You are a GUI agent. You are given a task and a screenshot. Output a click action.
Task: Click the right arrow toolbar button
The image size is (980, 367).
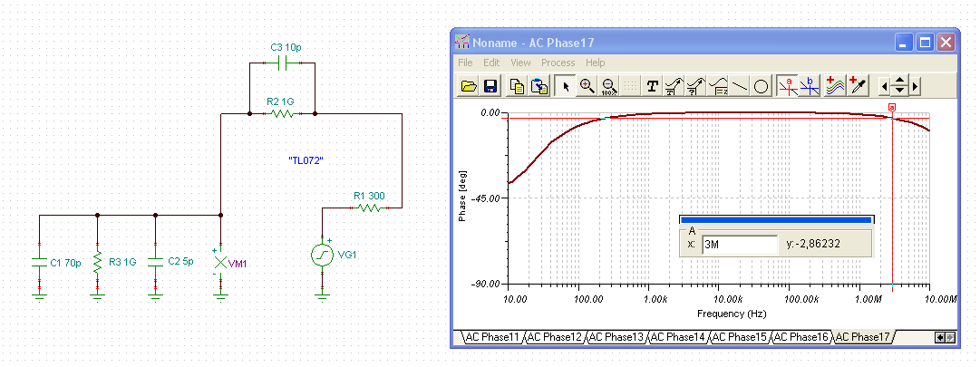click(915, 86)
